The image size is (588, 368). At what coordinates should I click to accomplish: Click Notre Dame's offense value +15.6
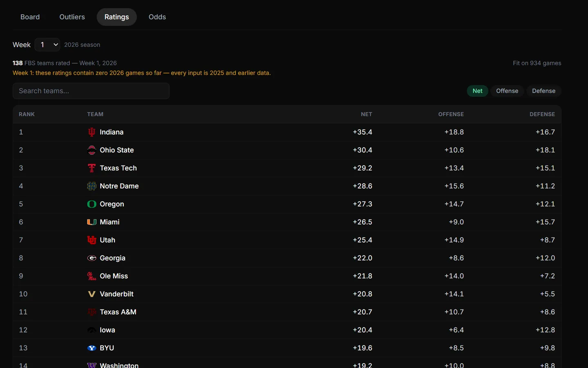tap(454, 186)
